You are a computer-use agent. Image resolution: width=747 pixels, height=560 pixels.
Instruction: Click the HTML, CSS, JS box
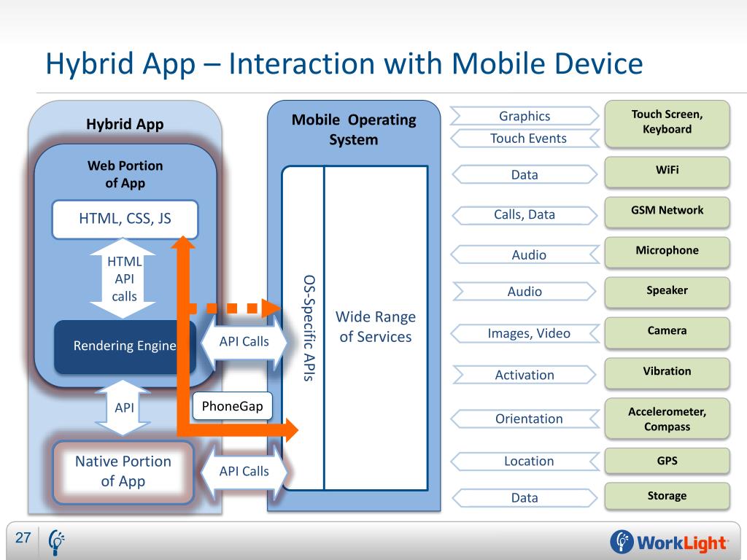click(125, 219)
